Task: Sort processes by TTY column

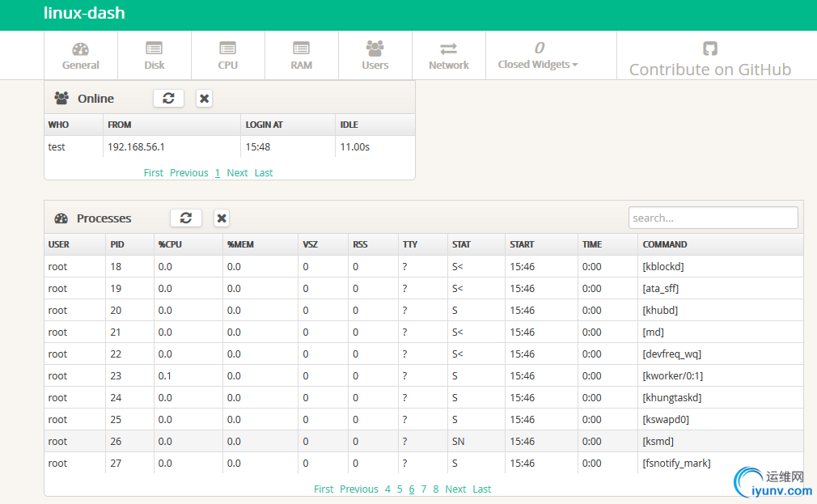Action: (422, 244)
